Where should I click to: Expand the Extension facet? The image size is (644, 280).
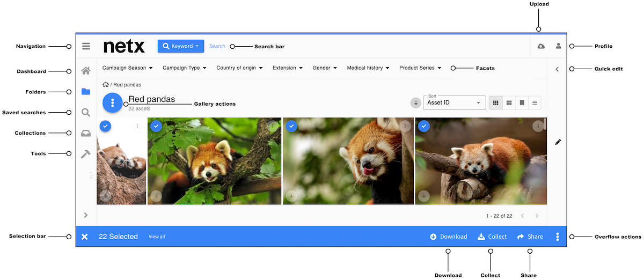pyautogui.click(x=288, y=68)
